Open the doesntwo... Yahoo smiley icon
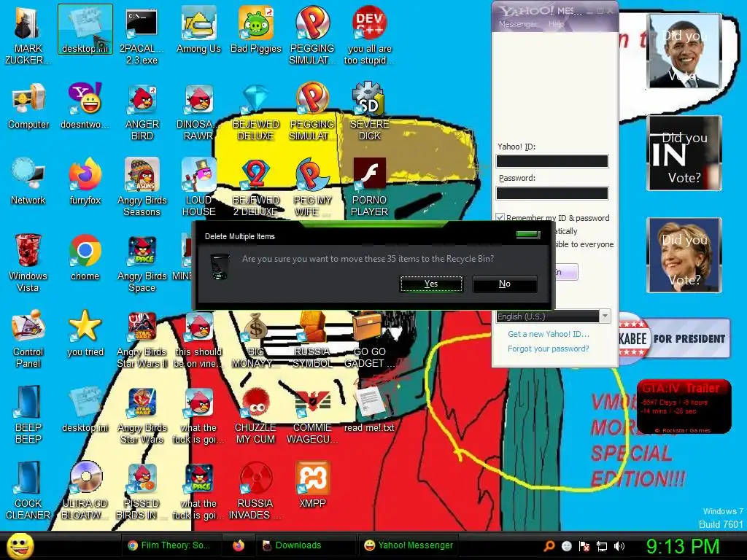The width and height of the screenshot is (747, 560). pos(85,106)
